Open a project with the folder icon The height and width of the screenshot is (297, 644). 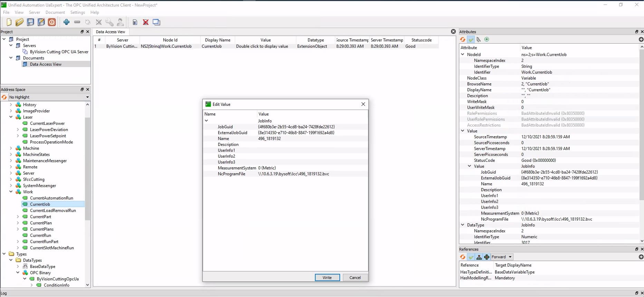click(x=20, y=22)
